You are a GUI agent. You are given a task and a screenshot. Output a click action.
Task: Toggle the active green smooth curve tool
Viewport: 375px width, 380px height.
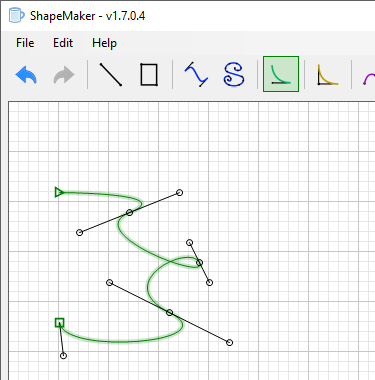tap(281, 74)
